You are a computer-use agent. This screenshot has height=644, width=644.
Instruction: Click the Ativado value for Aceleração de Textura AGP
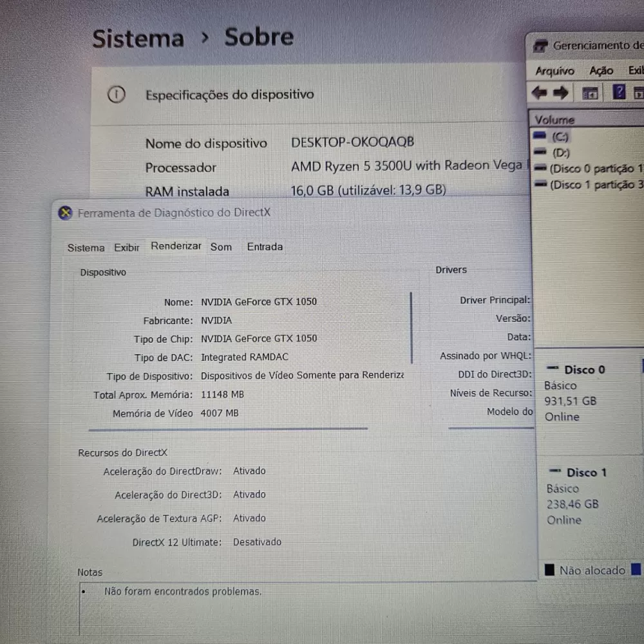[x=249, y=518]
